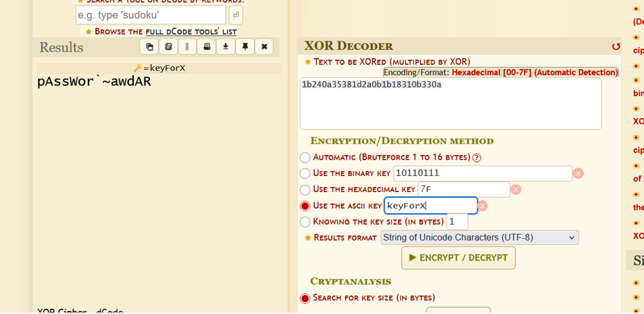Viewport: 644px width, 314px height.
Task: Open help question mark next to Automatic bruteforce
Action: (x=477, y=158)
